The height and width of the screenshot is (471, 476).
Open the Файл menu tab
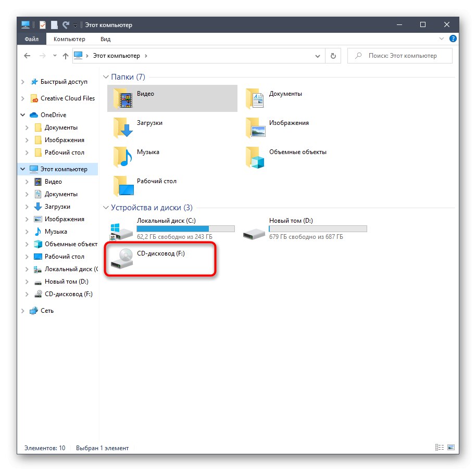click(32, 39)
